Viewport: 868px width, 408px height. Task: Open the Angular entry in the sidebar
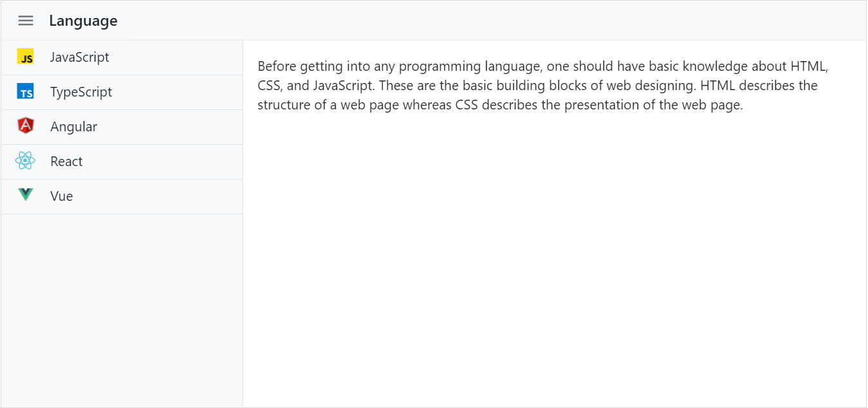pyautogui.click(x=122, y=127)
